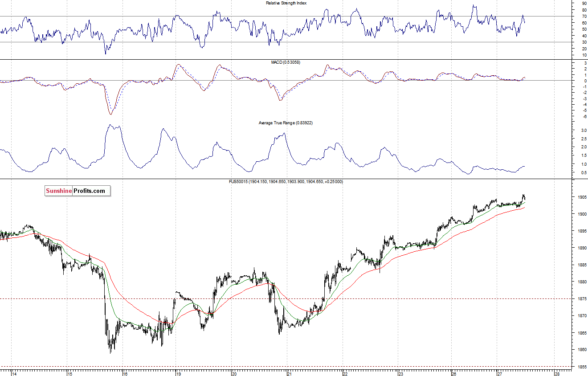Click RSI scale value 30

(584, 42)
